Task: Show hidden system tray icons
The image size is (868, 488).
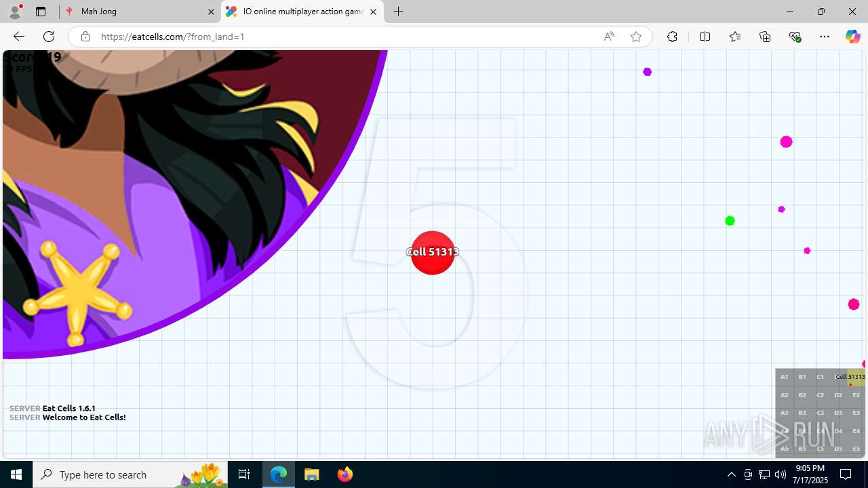Action: coord(731,474)
